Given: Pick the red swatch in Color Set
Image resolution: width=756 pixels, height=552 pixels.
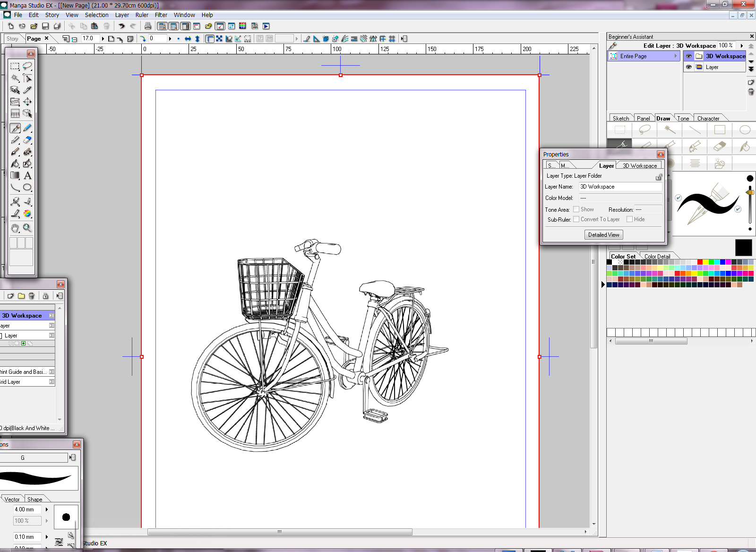Looking at the screenshot, I should [x=700, y=262].
